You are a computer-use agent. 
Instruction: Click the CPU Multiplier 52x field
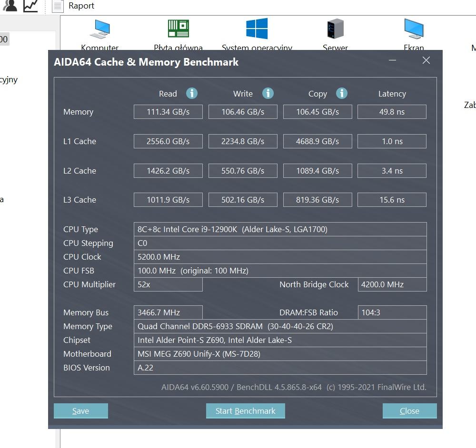pos(168,284)
